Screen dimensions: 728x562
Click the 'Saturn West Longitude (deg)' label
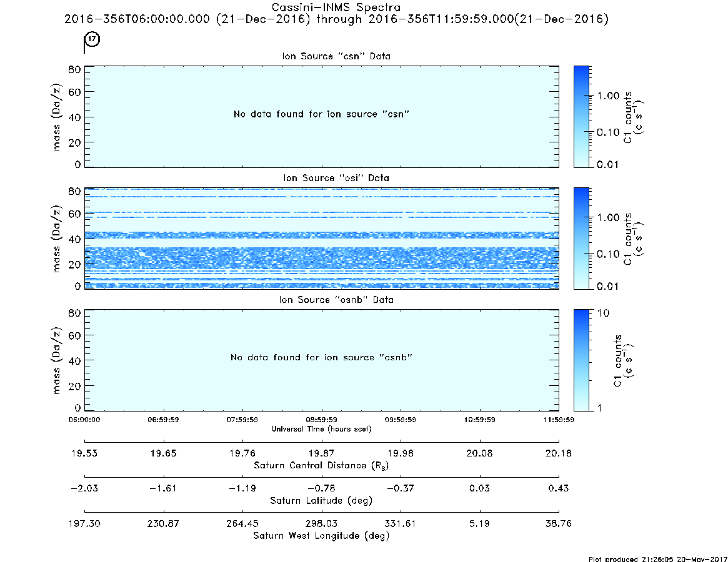click(x=321, y=536)
